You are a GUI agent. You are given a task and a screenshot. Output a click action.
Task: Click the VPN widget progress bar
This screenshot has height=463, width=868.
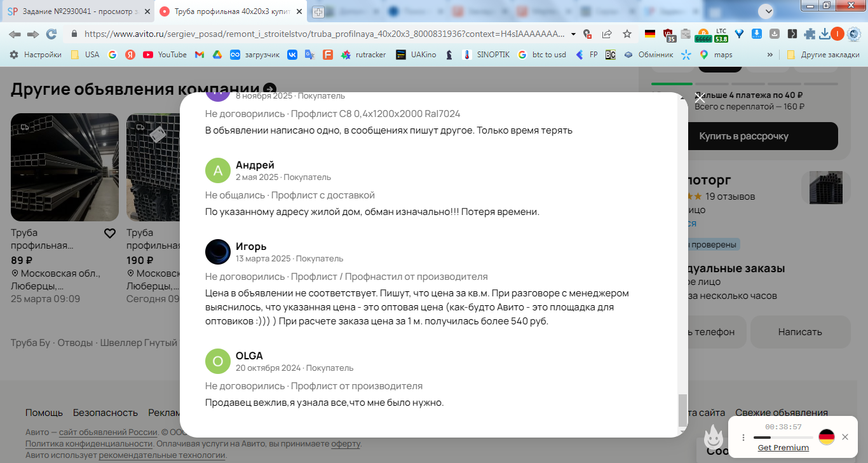(x=783, y=438)
